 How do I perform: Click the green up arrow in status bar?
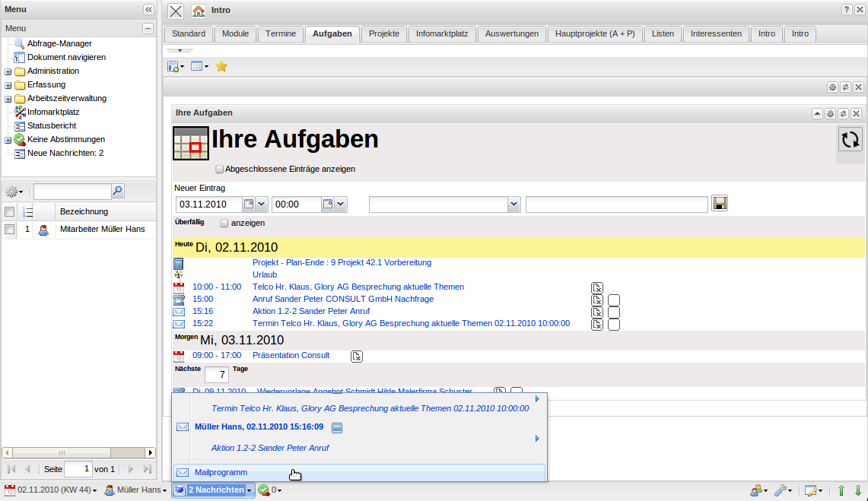pos(841,490)
